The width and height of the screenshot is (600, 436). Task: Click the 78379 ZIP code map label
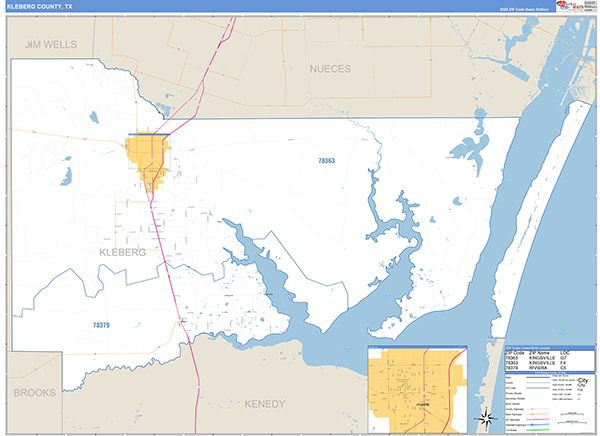pos(101,325)
